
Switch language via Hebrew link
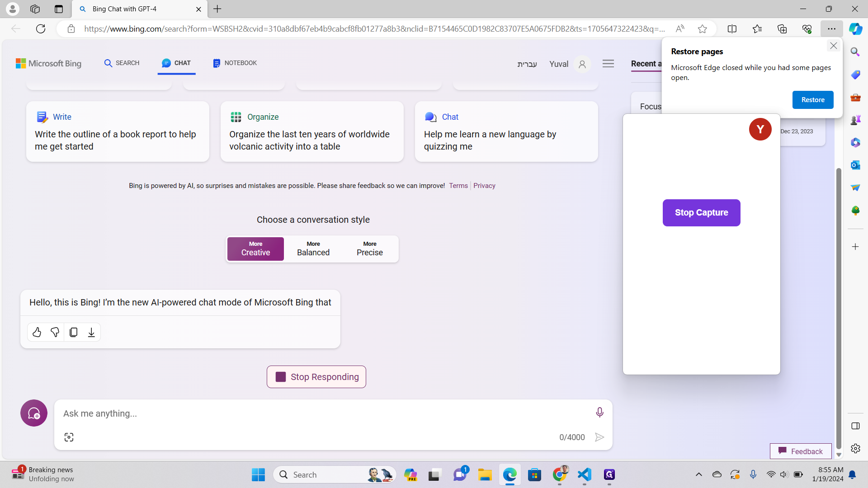(527, 64)
